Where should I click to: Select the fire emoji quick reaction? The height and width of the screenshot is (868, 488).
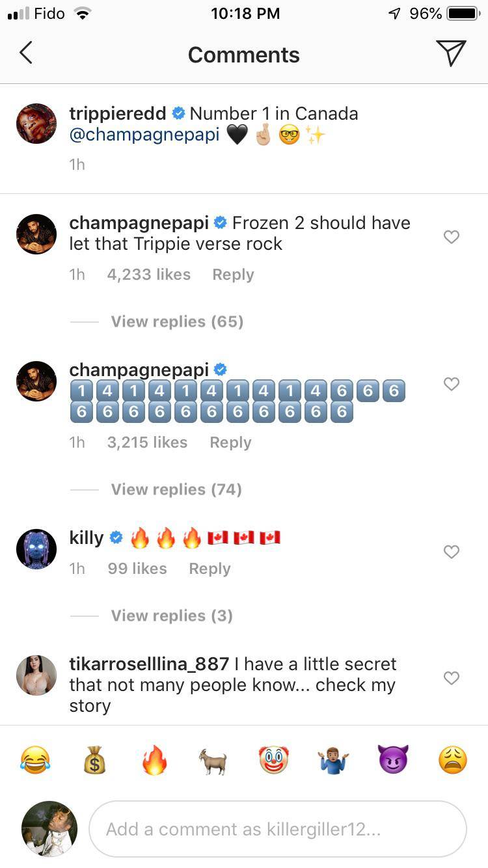click(154, 759)
